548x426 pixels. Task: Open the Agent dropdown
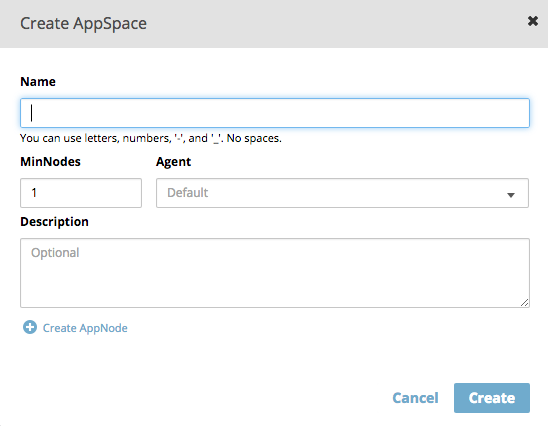point(342,193)
